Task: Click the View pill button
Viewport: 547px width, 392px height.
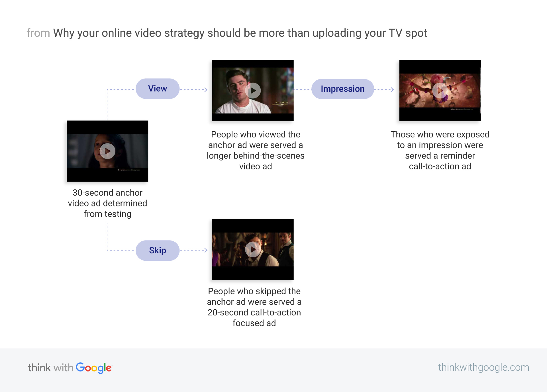Action: (158, 89)
